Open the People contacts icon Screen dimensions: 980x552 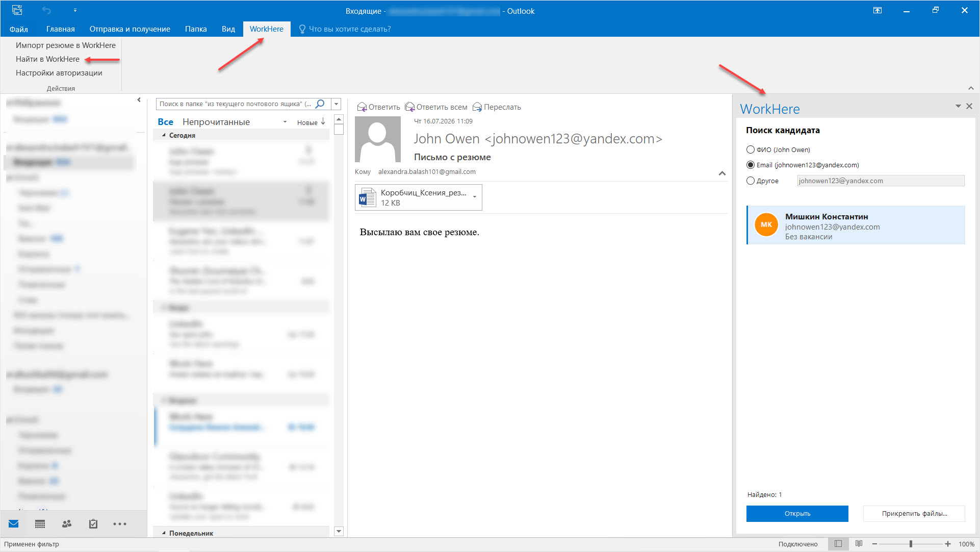coord(67,523)
